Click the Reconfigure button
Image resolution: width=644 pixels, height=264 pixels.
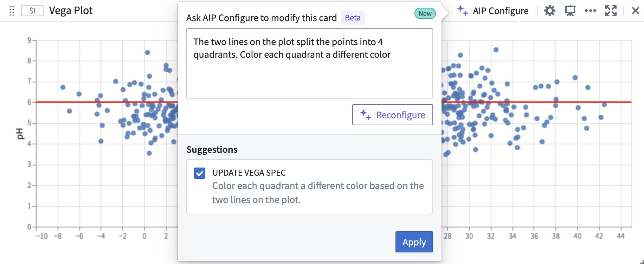click(393, 115)
